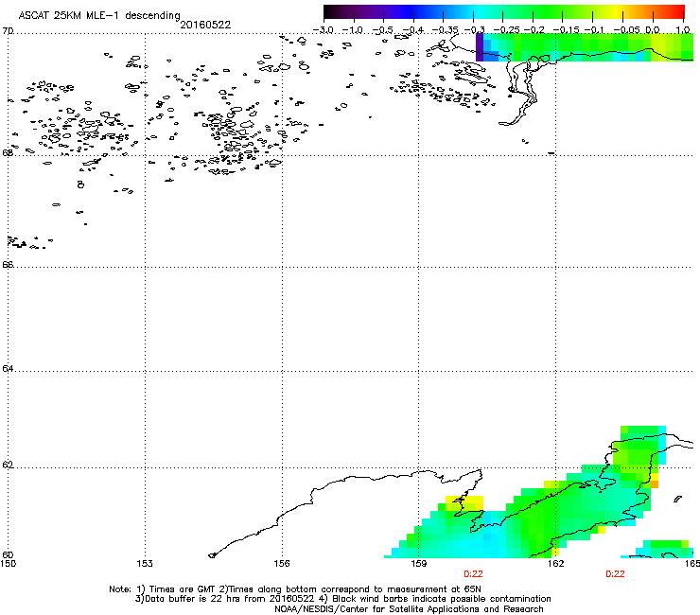Click the -0.2 colorbar label
Screen dimensions: 700x615
pyautogui.click(x=534, y=30)
